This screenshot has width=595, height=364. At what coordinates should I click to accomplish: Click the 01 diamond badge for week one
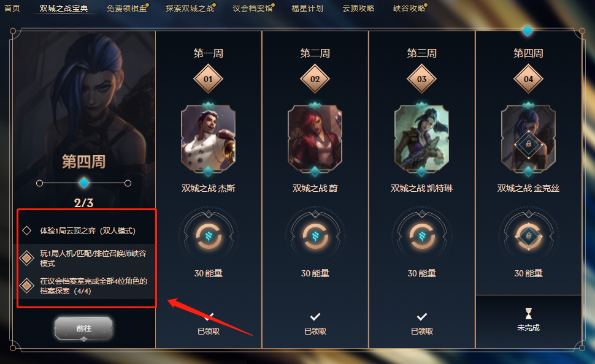pyautogui.click(x=209, y=79)
